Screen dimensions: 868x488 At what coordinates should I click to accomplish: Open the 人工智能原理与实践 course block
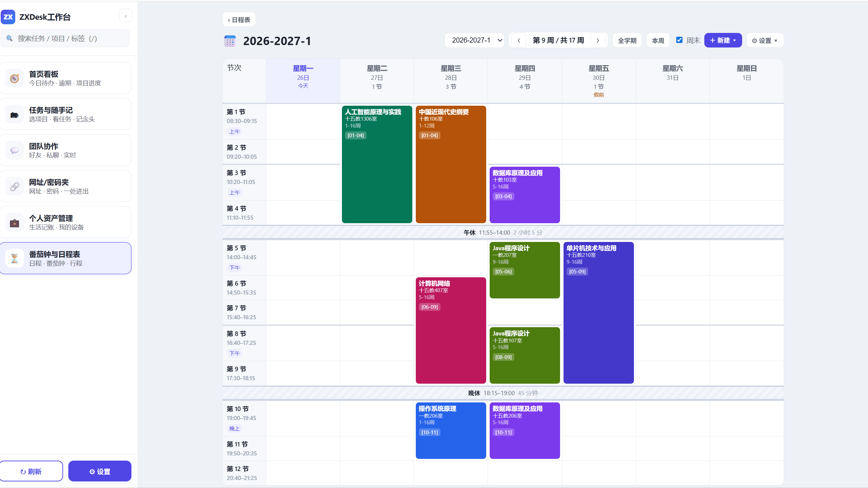coord(377,164)
